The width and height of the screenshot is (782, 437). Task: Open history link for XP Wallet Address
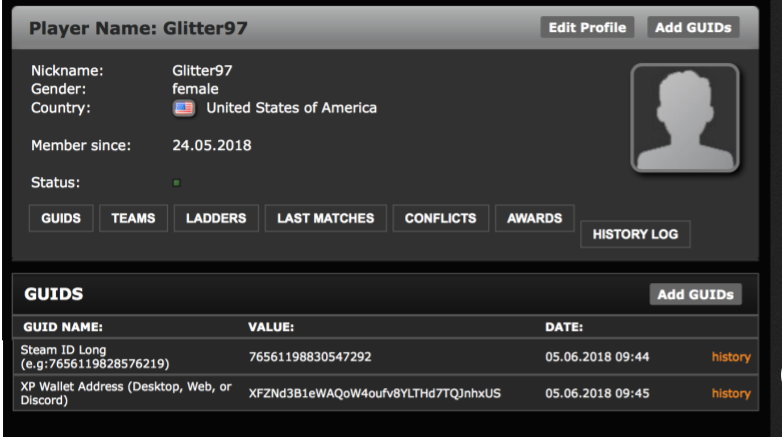(731, 393)
